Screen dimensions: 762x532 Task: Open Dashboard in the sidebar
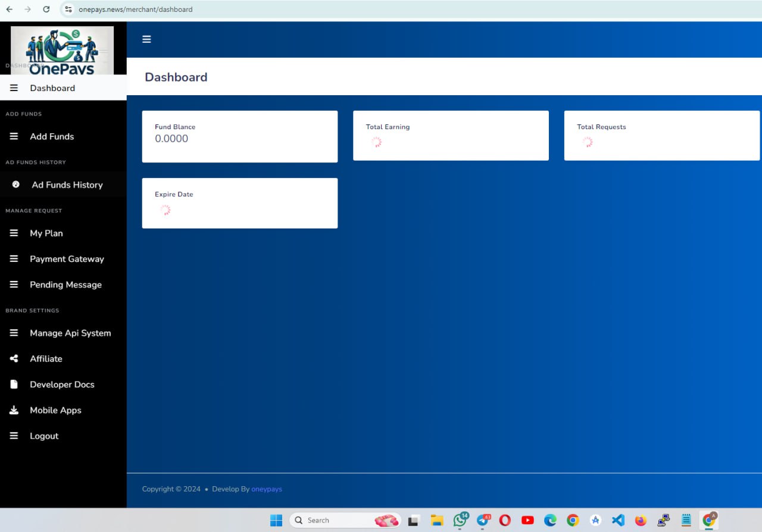[52, 88]
